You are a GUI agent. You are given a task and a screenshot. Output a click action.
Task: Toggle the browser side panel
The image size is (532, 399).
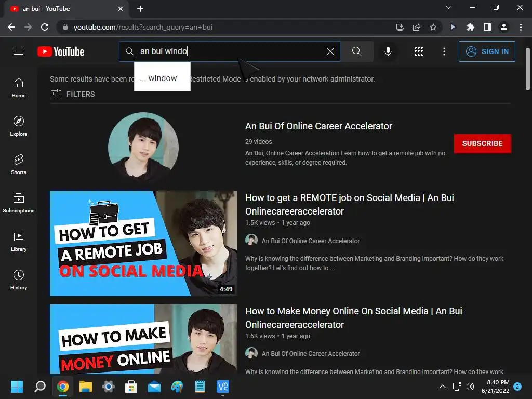pos(487,27)
